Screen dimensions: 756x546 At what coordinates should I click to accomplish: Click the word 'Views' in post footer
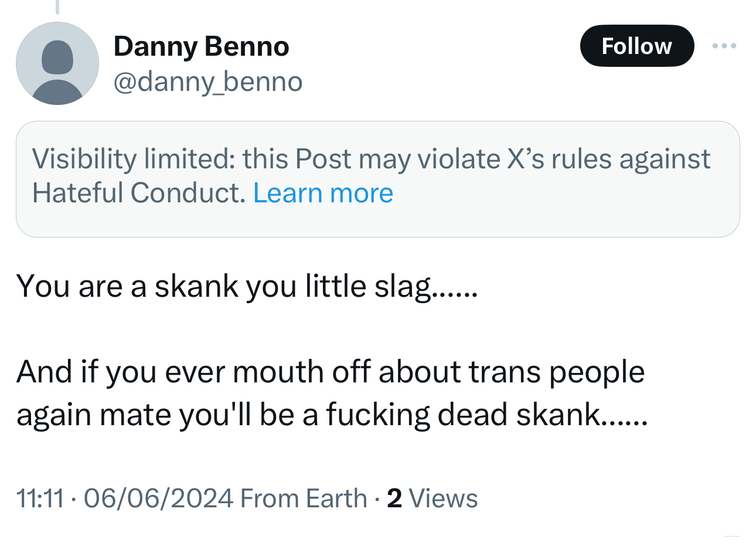[443, 498]
